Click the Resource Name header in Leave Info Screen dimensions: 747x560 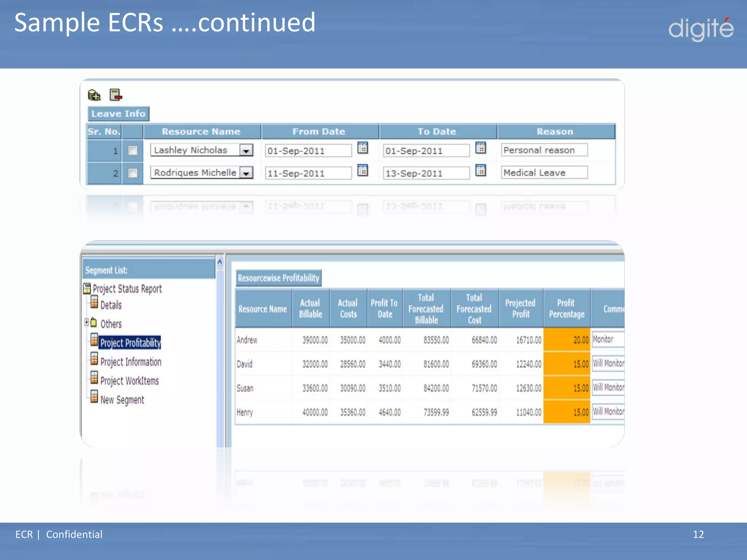coord(202,132)
